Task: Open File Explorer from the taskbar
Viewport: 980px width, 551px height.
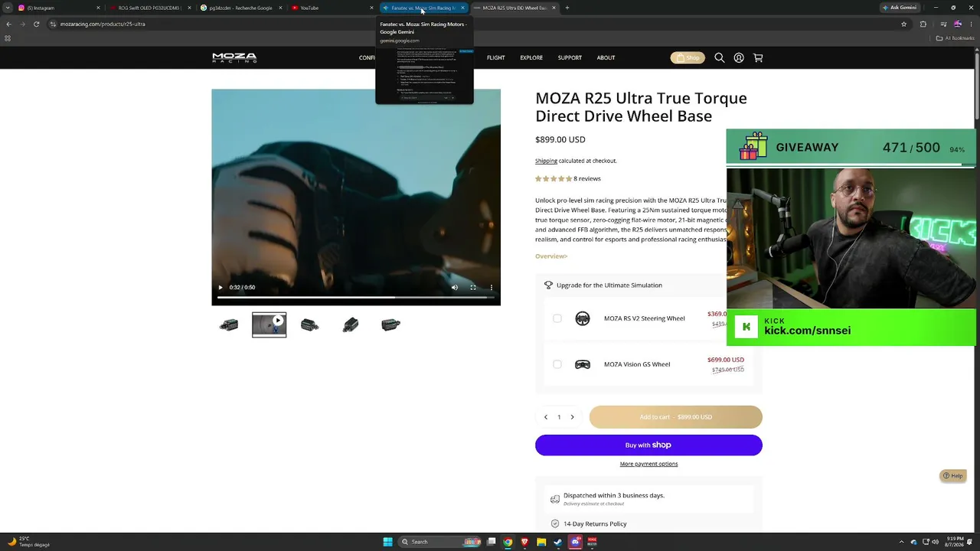Action: pos(541,542)
